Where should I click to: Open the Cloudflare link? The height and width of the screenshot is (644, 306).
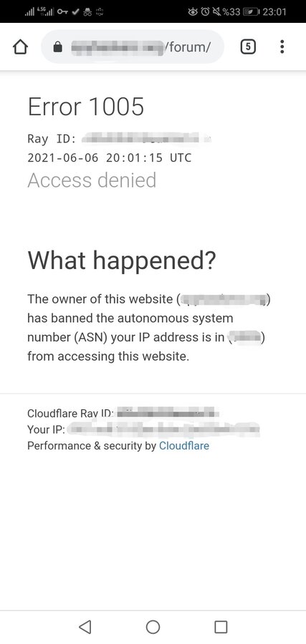[184, 446]
